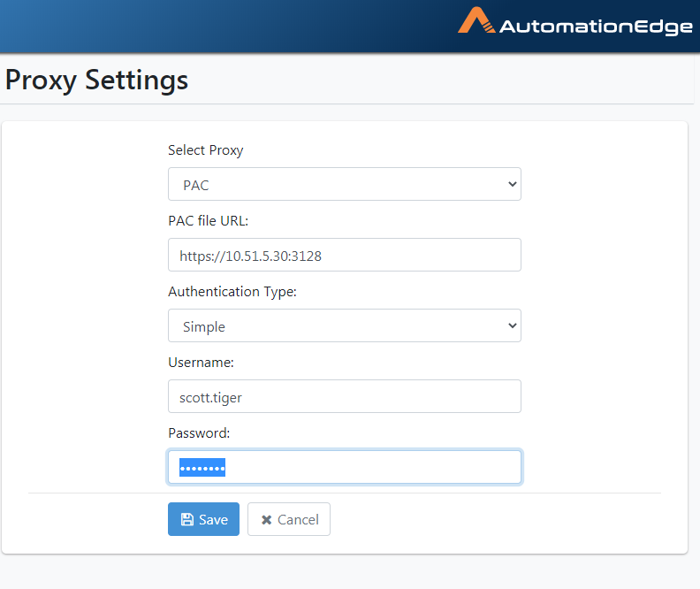Expand the Select Proxy chevron arrow

[x=512, y=184]
